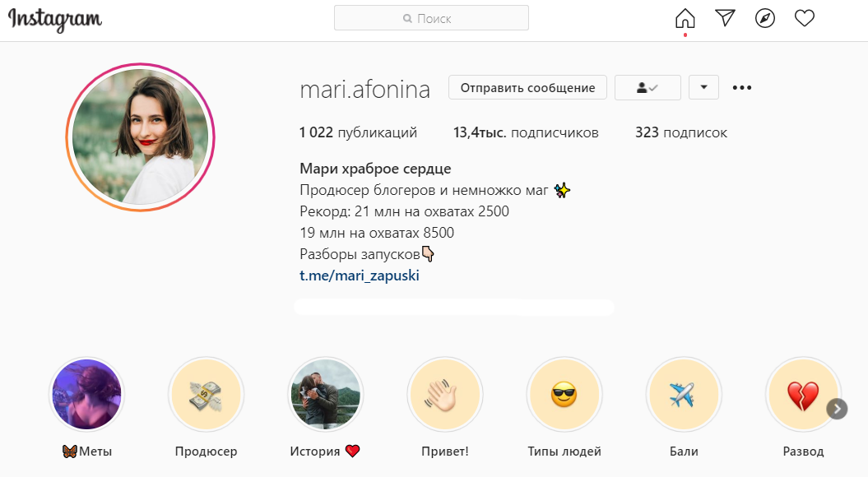Click the Поиск search field
The height and width of the screenshot is (477, 868).
click(x=431, y=18)
